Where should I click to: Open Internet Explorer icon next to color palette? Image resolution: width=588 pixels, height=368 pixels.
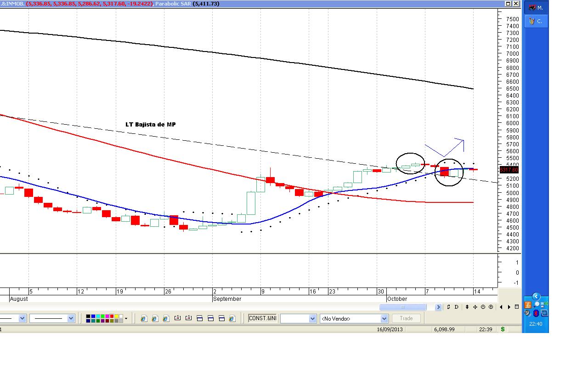click(x=144, y=318)
